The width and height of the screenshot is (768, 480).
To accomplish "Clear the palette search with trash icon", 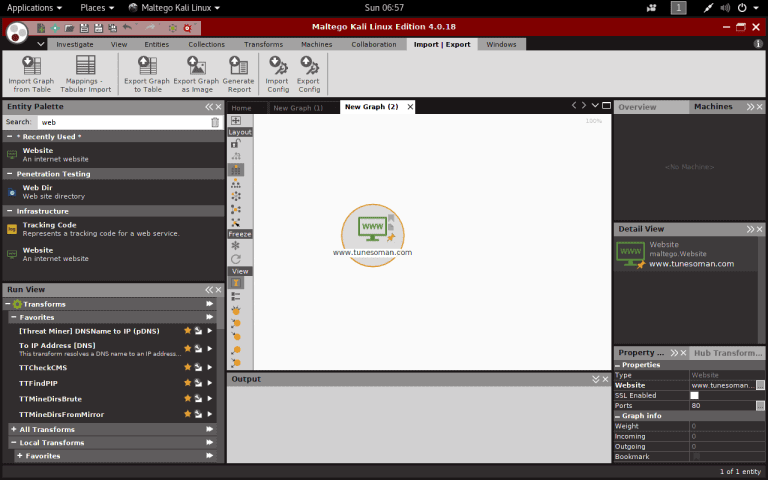I will point(215,122).
